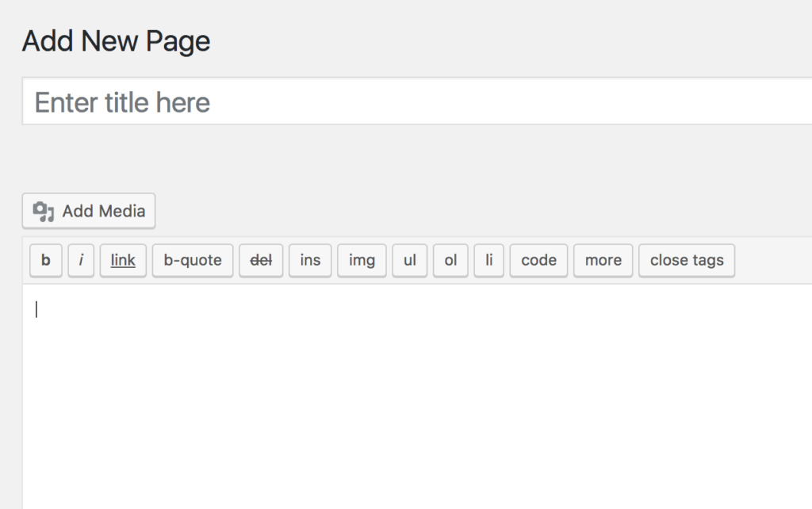The image size is (812, 509).
Task: Insert list item using li button
Action: click(x=489, y=260)
